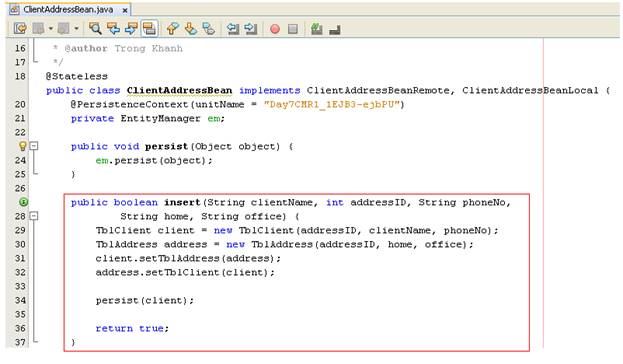Click Find Next Occurrence icon
Image resolution: width=623 pixels, height=364 pixels.
132,28
